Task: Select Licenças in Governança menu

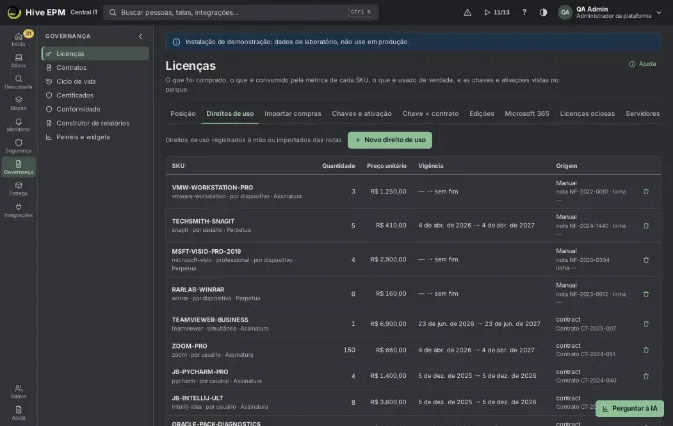Action: [95, 54]
